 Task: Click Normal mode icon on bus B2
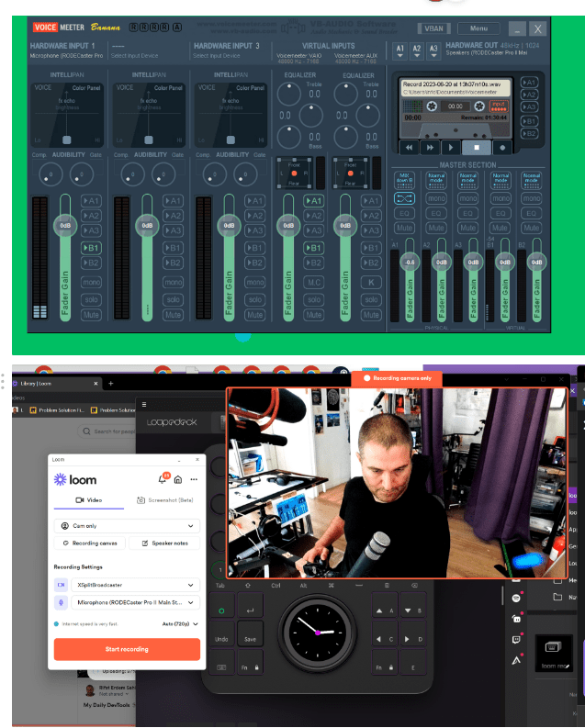point(531,180)
